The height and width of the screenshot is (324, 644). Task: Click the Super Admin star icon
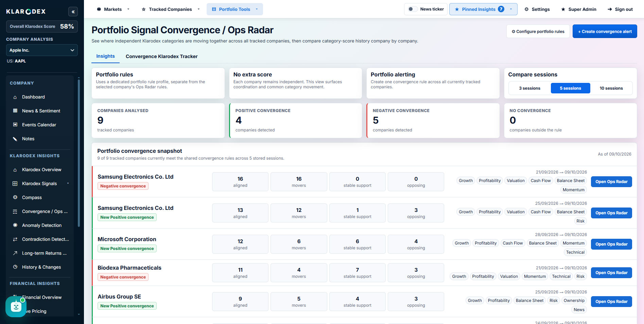(563, 9)
